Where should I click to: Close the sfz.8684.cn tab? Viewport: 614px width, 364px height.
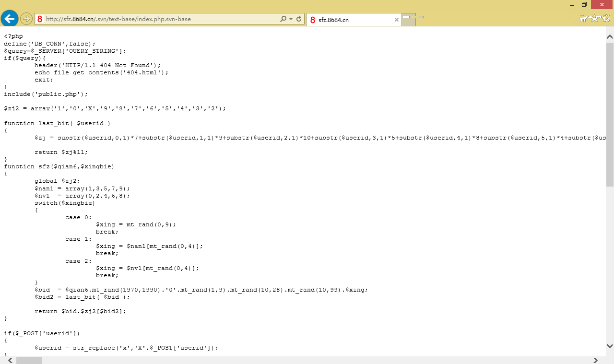click(x=397, y=20)
